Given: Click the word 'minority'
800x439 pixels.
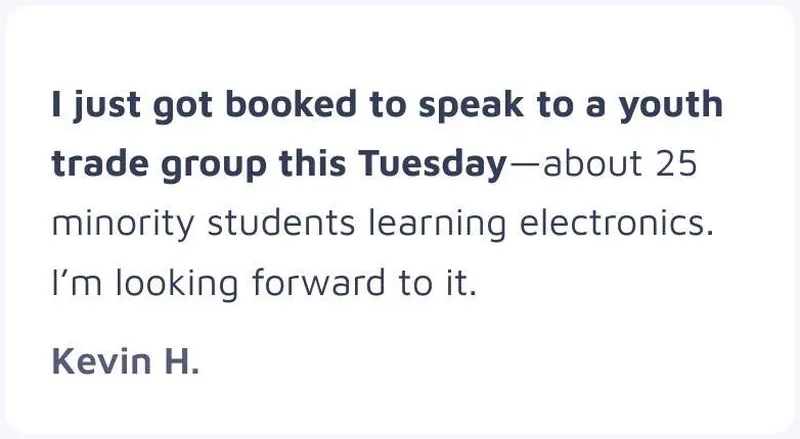Looking at the screenshot, I should (x=123, y=225).
